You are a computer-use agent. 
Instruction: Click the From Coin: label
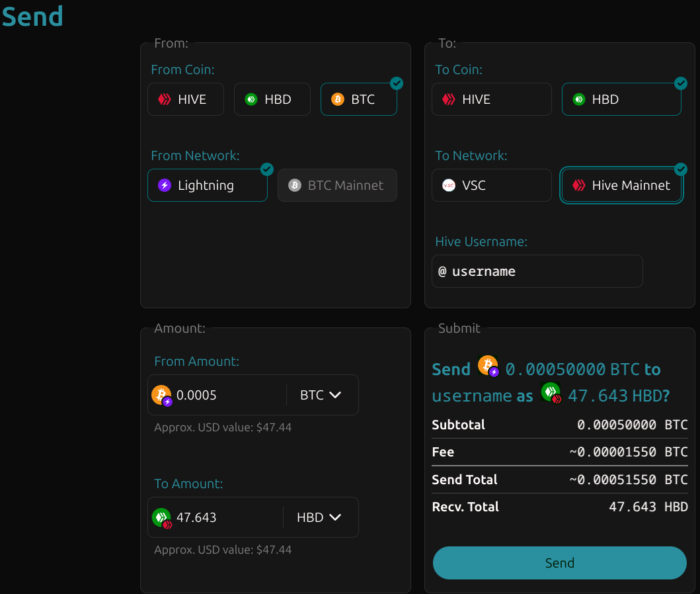[x=182, y=69]
